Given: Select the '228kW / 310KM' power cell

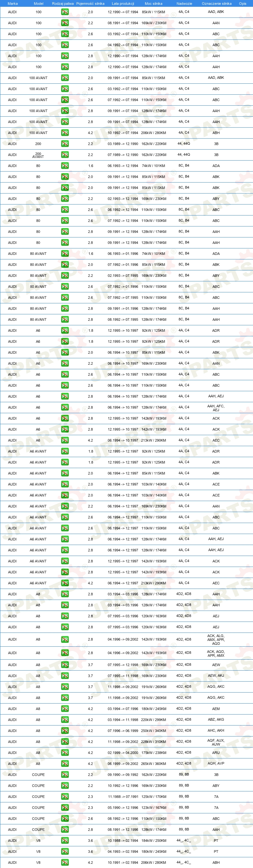Looking at the screenshot, I should pyautogui.click(x=153, y=742).
